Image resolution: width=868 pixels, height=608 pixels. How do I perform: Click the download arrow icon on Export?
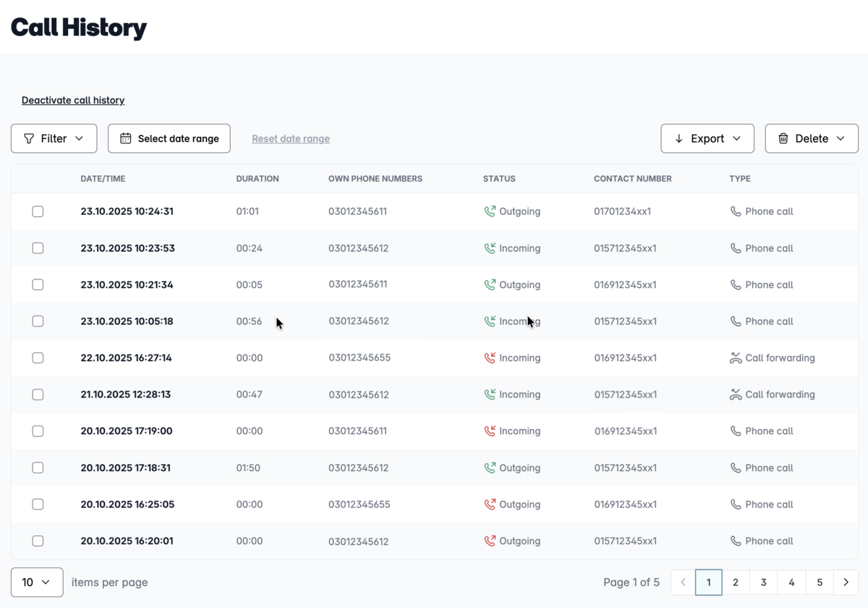coord(678,138)
